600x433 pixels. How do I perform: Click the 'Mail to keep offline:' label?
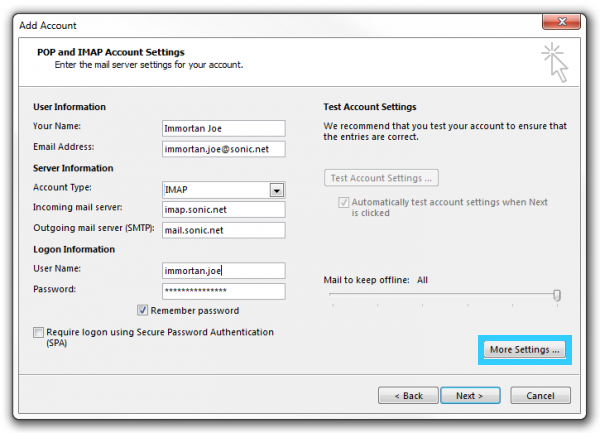(x=366, y=280)
